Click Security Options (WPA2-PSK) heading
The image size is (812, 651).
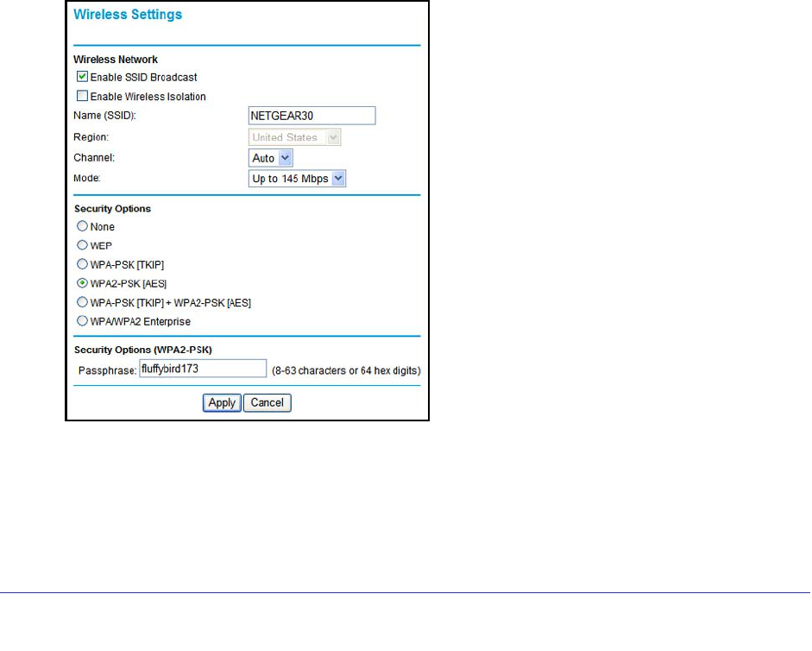coord(143,350)
